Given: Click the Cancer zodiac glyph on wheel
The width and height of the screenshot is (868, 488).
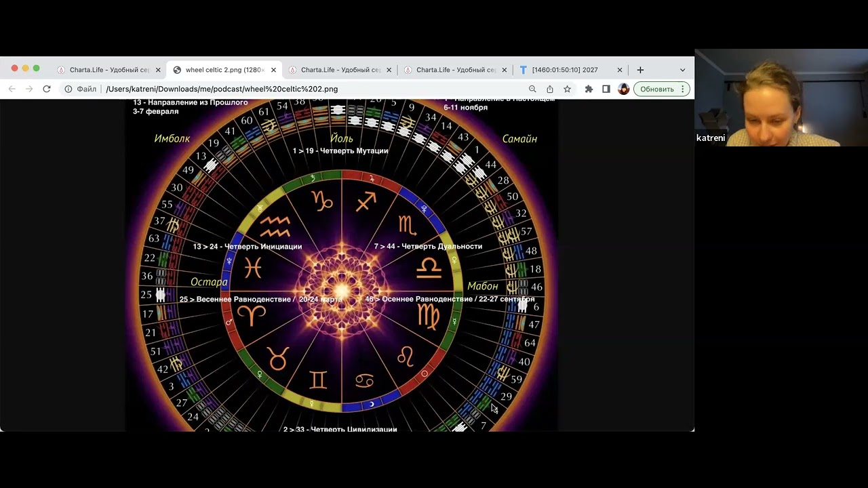Looking at the screenshot, I should (x=365, y=380).
